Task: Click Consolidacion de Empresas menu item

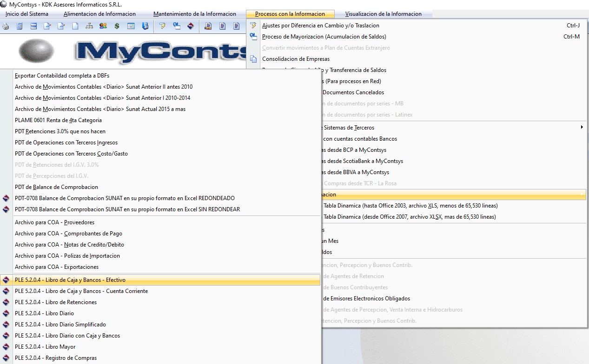Action: 296,59
